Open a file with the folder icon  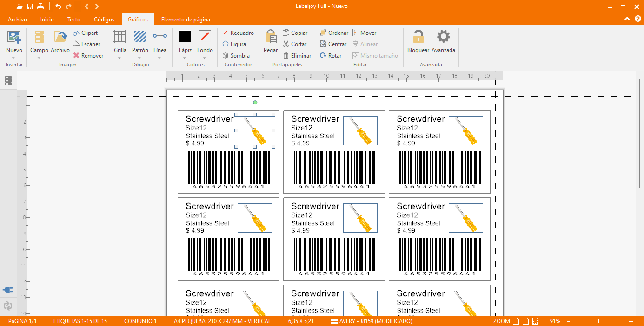(19, 7)
